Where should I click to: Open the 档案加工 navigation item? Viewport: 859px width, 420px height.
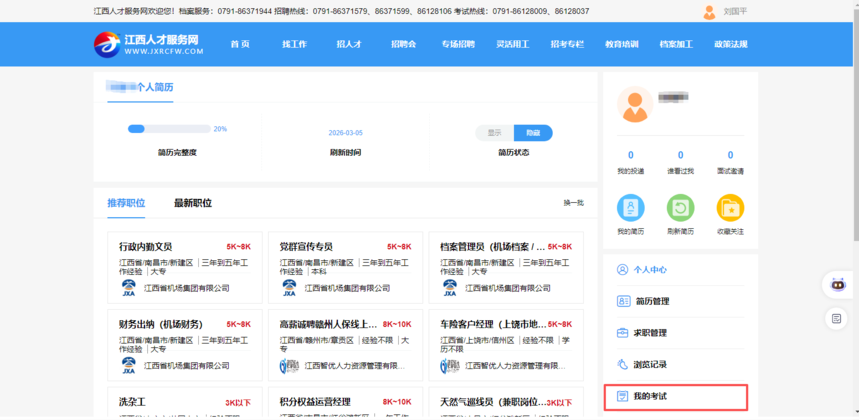pos(677,44)
